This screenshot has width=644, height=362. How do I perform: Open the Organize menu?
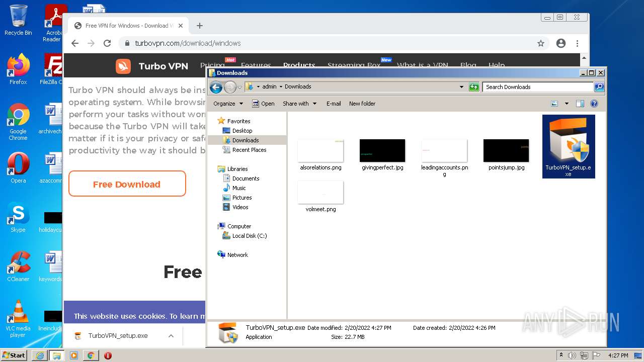point(228,104)
